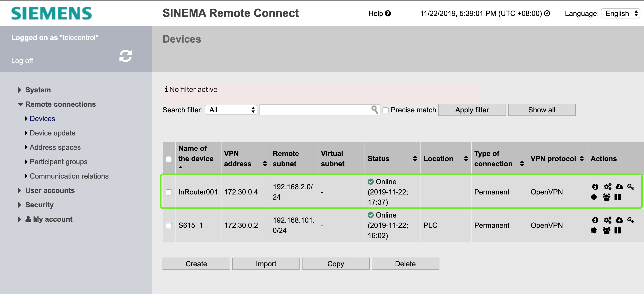Tick the InRouter001 row checkbox
The image size is (644, 294).
pyautogui.click(x=169, y=192)
